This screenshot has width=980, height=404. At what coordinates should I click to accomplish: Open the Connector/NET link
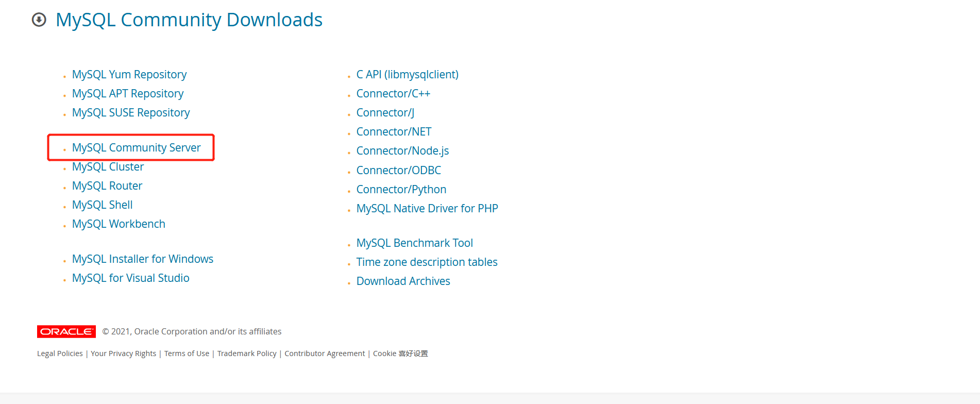(x=394, y=132)
